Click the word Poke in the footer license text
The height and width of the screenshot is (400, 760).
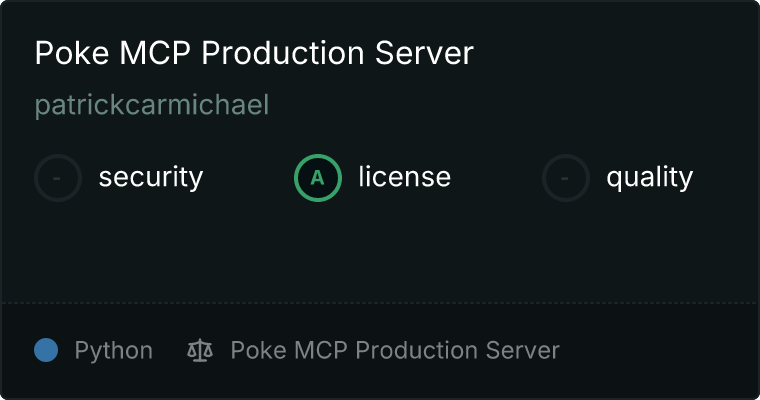point(254,351)
